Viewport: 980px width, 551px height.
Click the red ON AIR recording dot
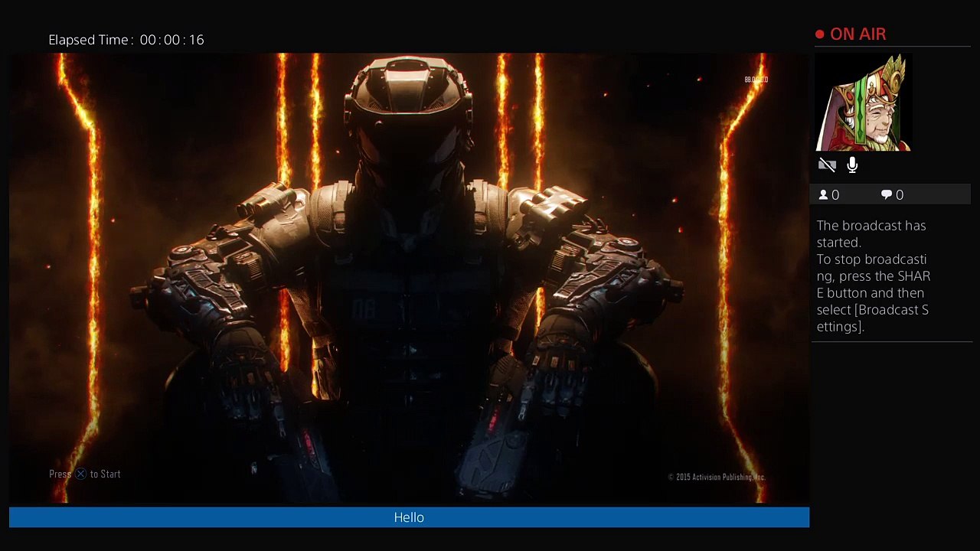820,34
